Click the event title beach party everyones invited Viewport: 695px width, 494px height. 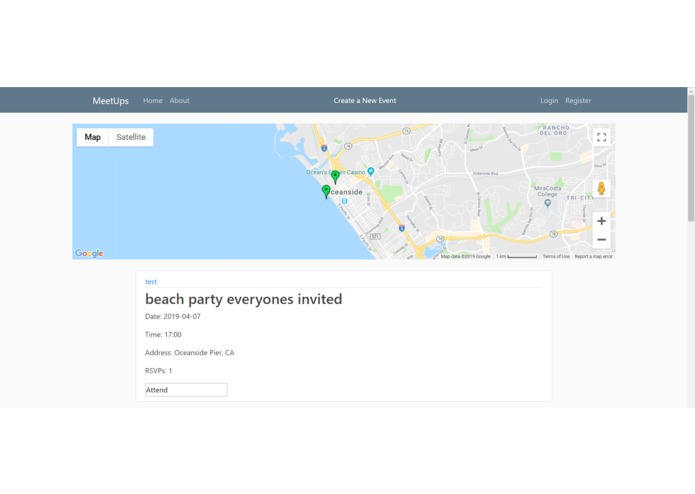click(243, 299)
